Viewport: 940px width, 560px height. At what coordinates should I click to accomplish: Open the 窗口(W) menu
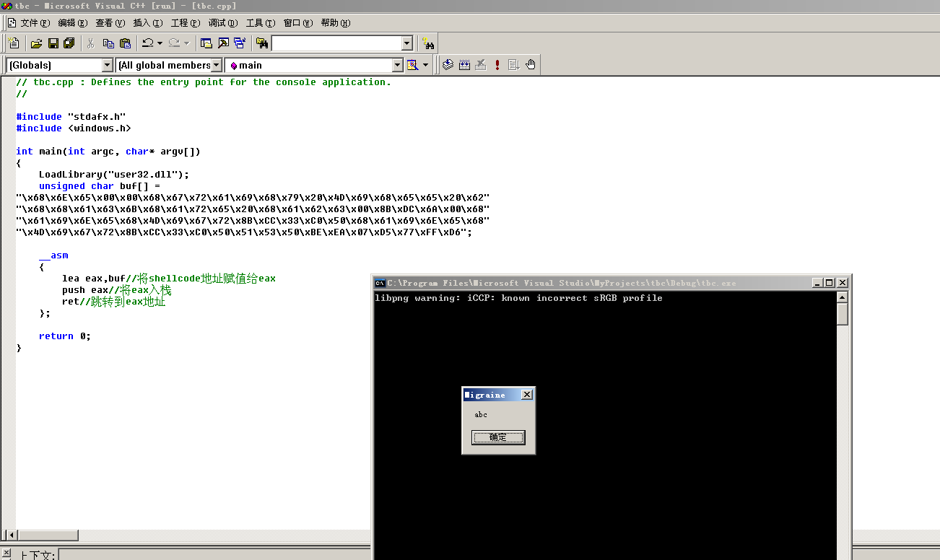pyautogui.click(x=298, y=23)
